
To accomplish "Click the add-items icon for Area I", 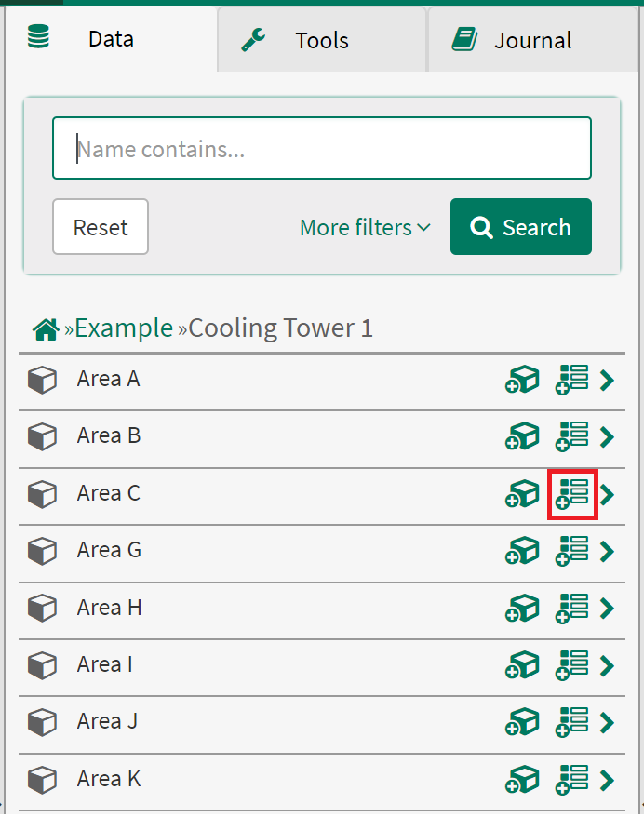I will pyautogui.click(x=572, y=664).
